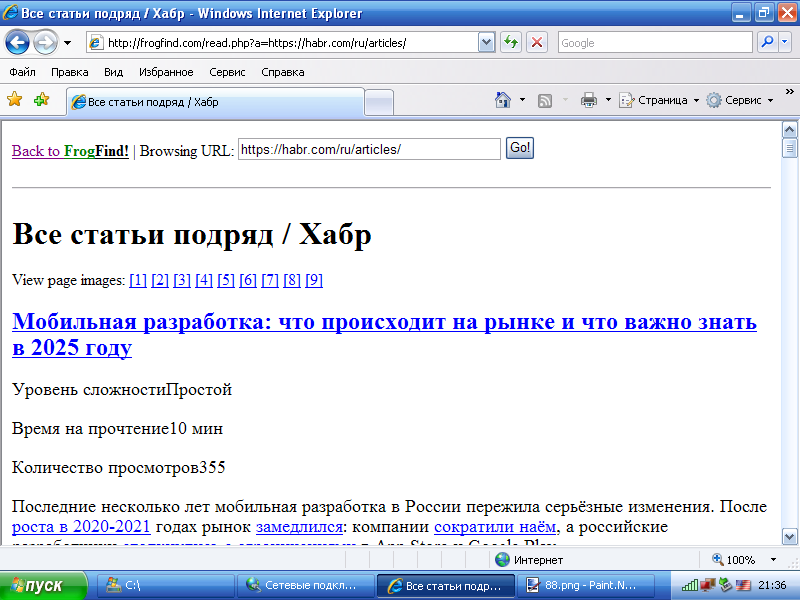Screen dimensions: 800x600
Task: Go back with the Back arrow button
Action: (x=17, y=42)
